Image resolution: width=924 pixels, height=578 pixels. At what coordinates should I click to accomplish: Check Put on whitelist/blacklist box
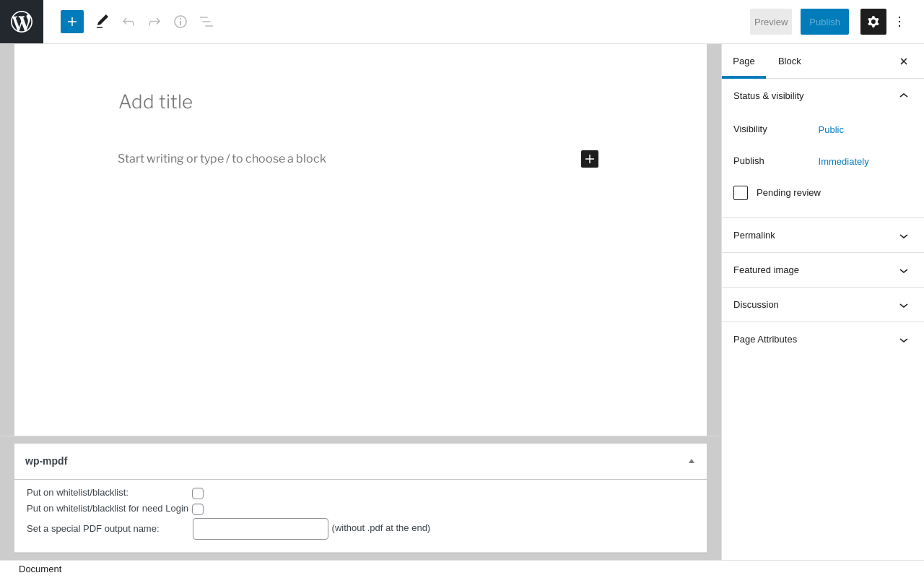(x=198, y=493)
